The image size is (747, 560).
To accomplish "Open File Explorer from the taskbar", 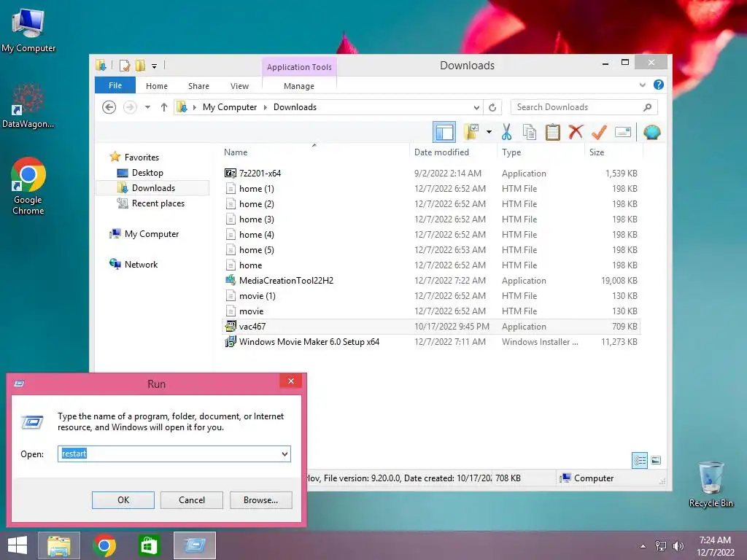I will pos(58,545).
